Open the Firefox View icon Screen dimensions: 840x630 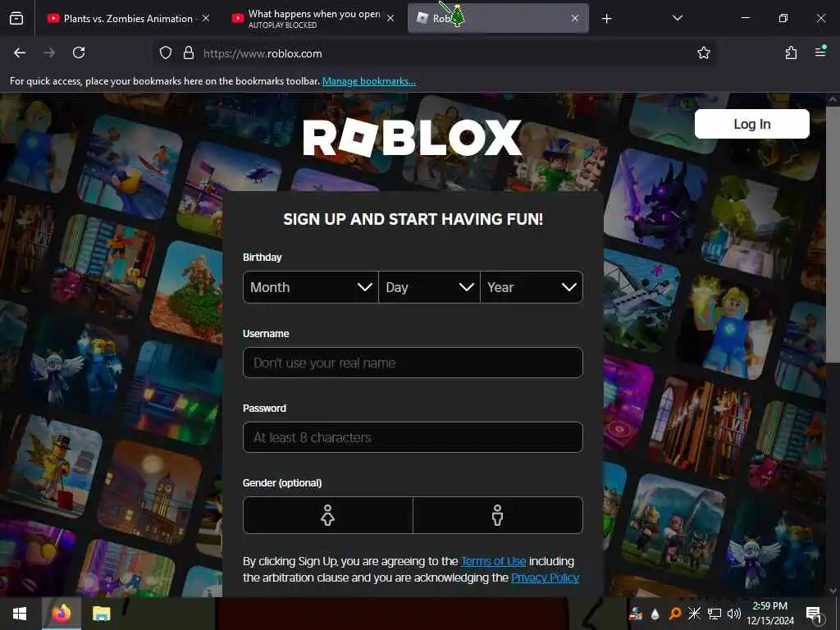[x=16, y=18]
